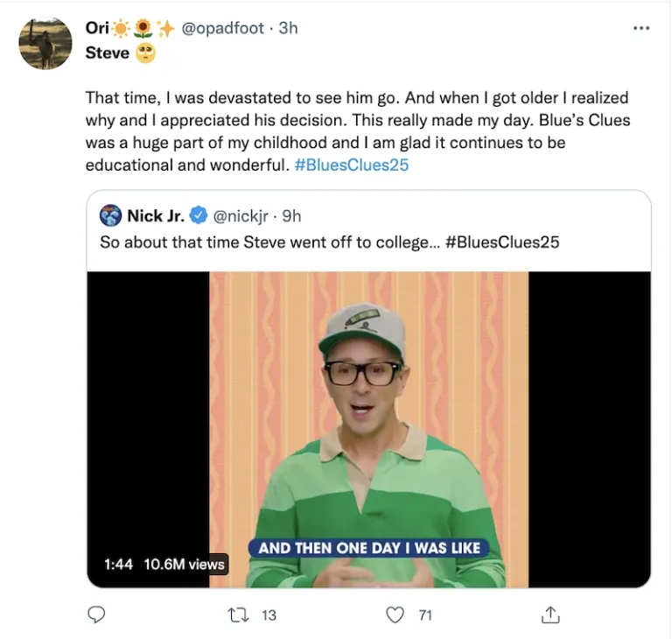Click the retweet count 13
This screenshot has height=639, width=672.
pos(269,615)
